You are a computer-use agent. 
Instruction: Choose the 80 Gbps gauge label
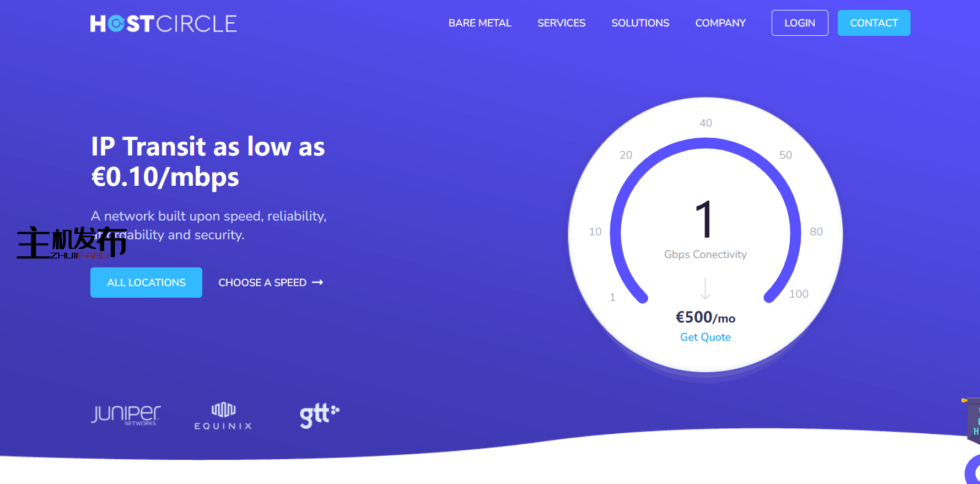pos(816,232)
